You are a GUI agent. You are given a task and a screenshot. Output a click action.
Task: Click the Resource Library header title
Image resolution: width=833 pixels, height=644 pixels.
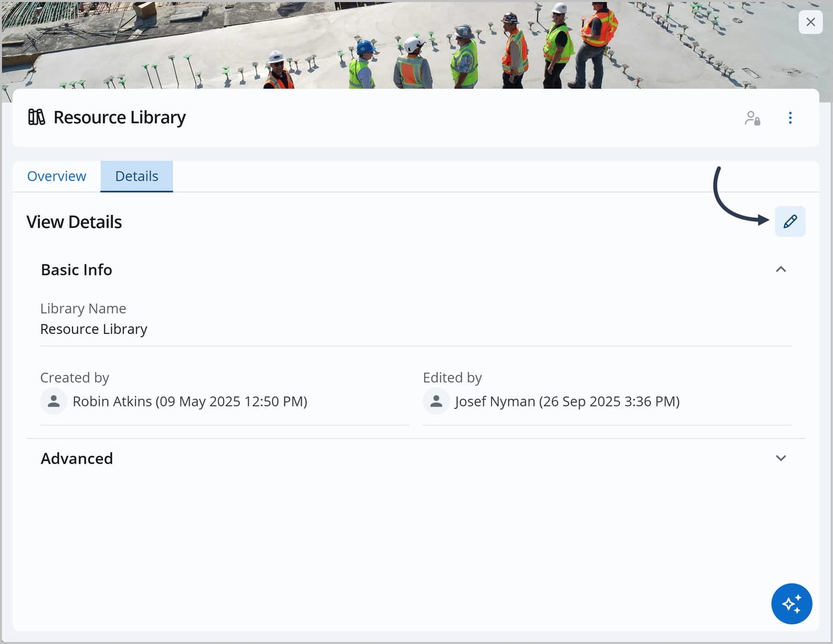point(120,117)
